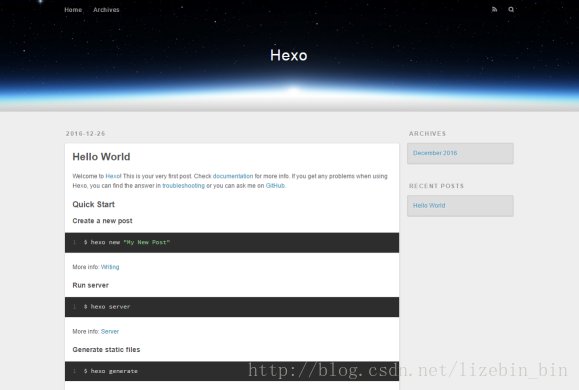Open the Archives menu item

click(106, 10)
